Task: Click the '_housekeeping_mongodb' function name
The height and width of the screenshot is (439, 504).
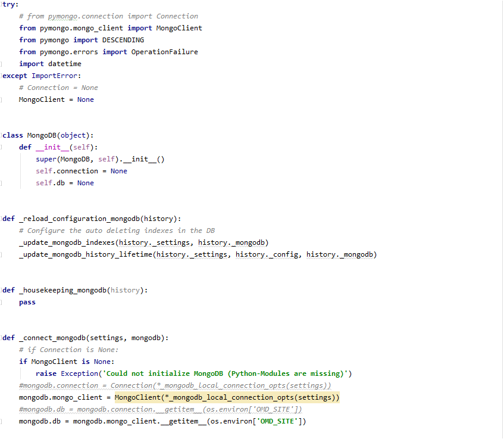Action: coord(62,290)
